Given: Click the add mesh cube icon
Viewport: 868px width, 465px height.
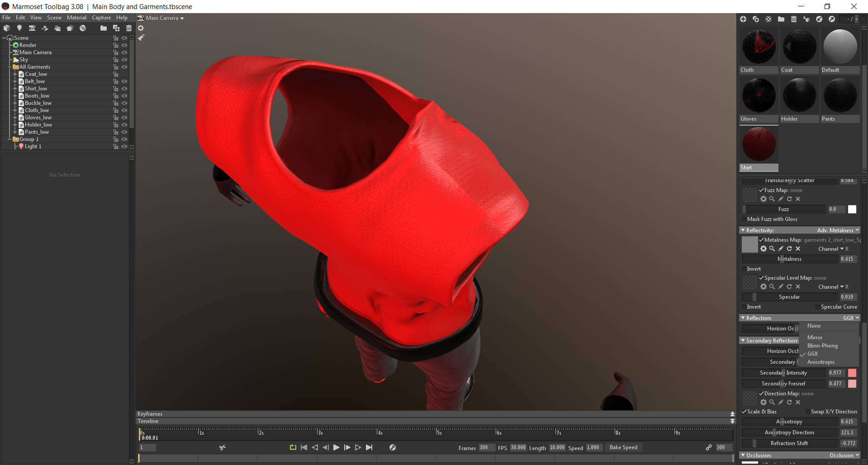Looking at the screenshot, I should 7,28.
